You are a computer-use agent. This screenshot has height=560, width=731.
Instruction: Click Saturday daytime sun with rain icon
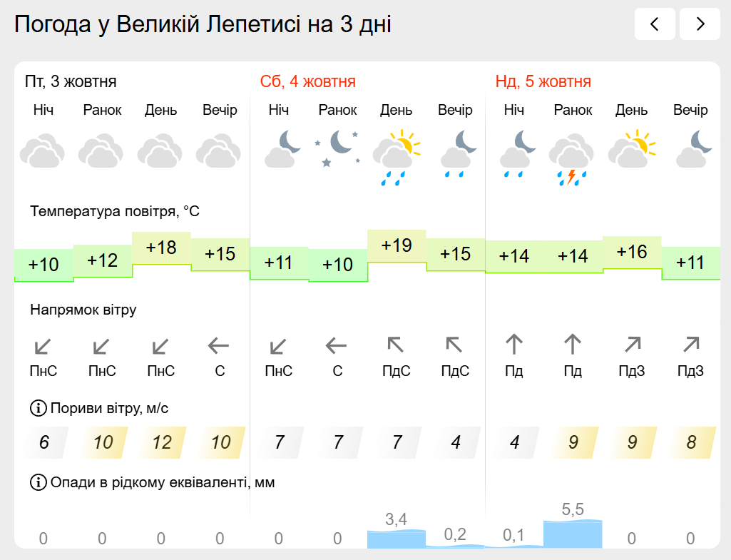click(396, 156)
